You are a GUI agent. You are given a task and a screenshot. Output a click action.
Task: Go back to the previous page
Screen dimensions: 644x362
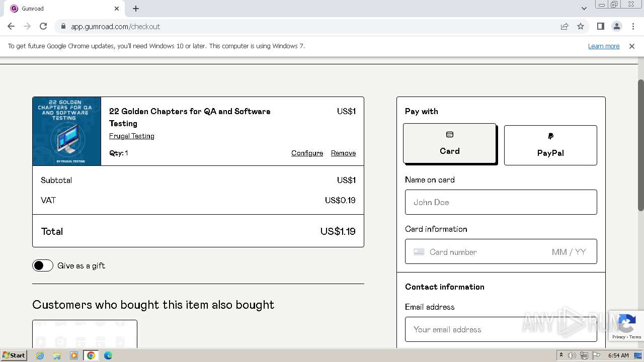click(x=11, y=27)
